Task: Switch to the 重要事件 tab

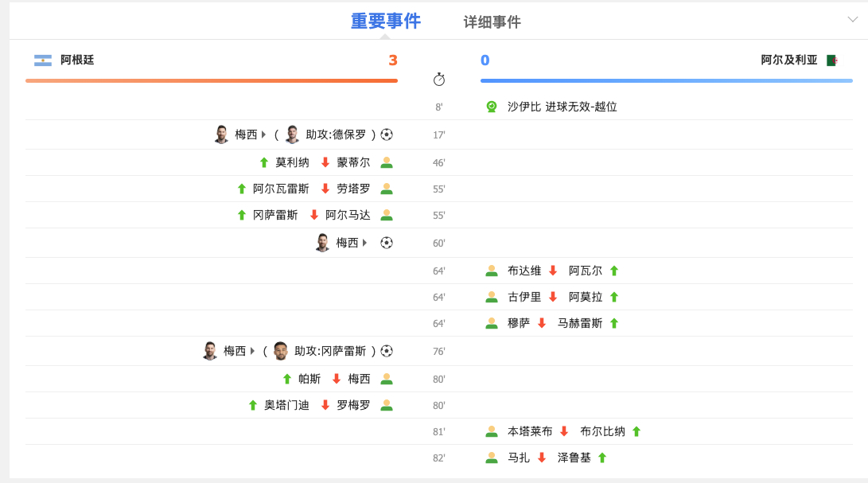Action: point(386,21)
